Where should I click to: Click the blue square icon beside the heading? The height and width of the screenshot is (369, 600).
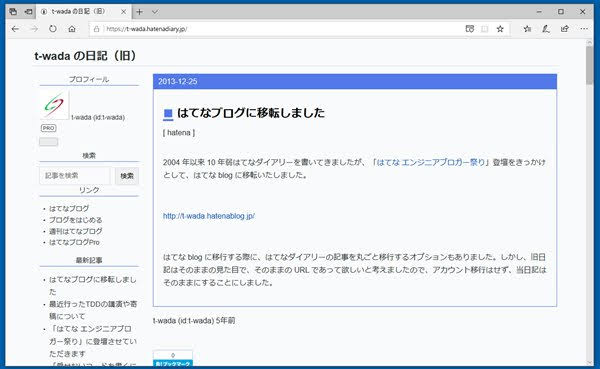click(x=168, y=114)
